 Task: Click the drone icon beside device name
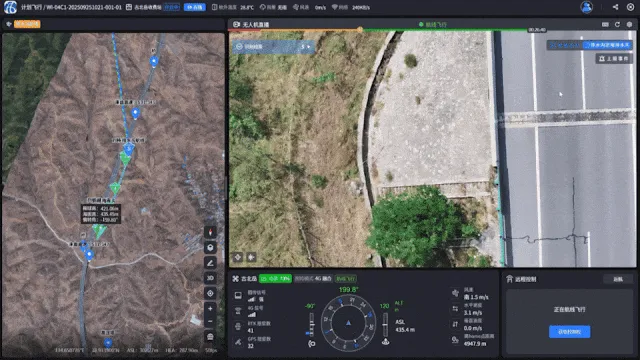[x=236, y=279]
